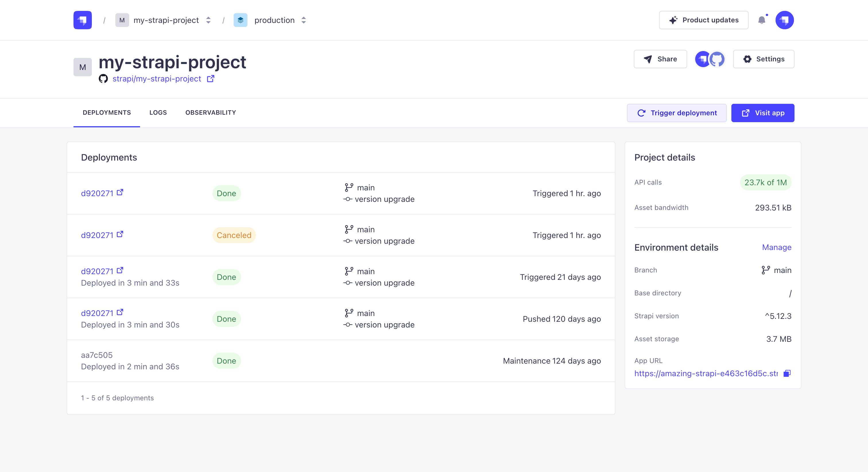The image size is (868, 472).
Task: Open the notifications bell
Action: 762,20
